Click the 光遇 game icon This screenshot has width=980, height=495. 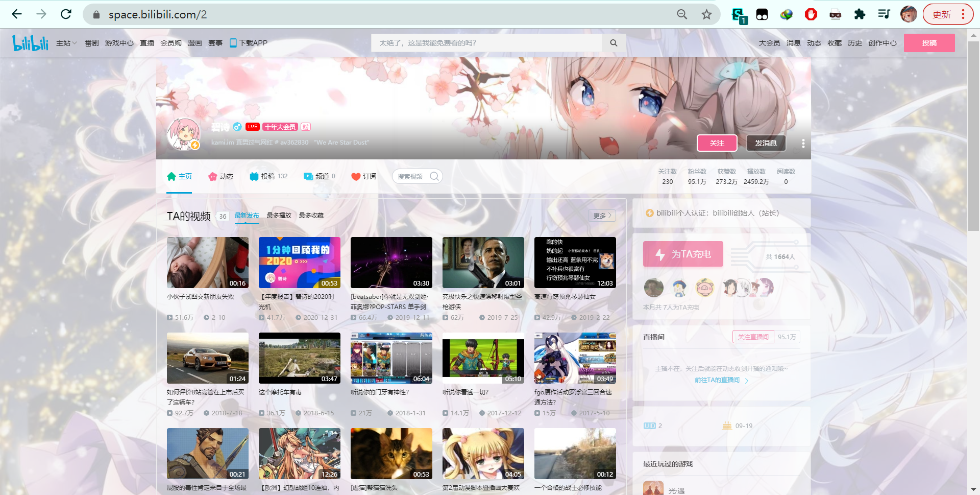[653, 488]
